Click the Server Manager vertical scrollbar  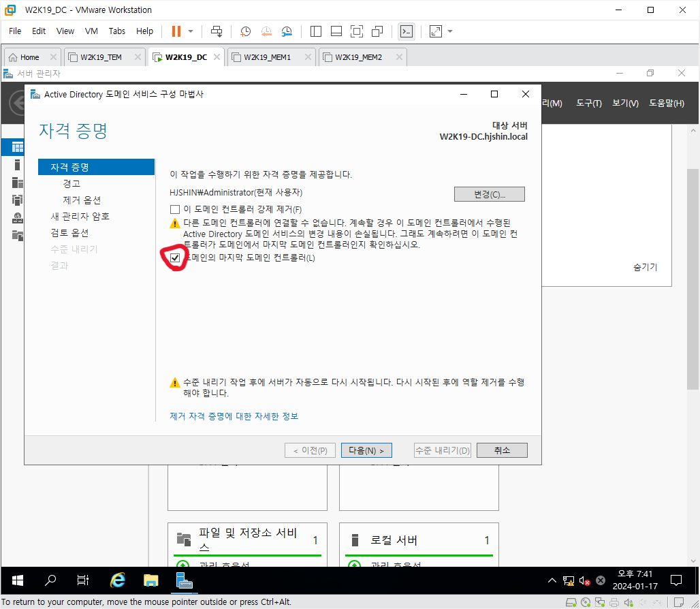click(x=693, y=279)
